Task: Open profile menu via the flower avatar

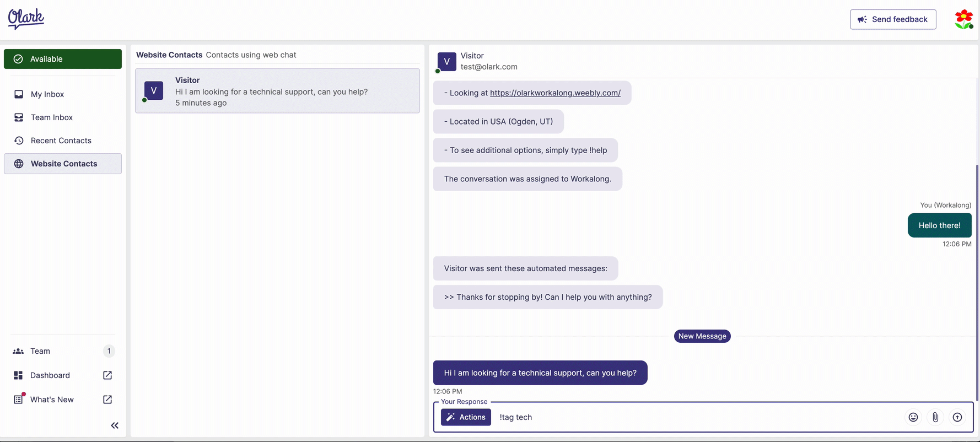Action: pos(963,19)
